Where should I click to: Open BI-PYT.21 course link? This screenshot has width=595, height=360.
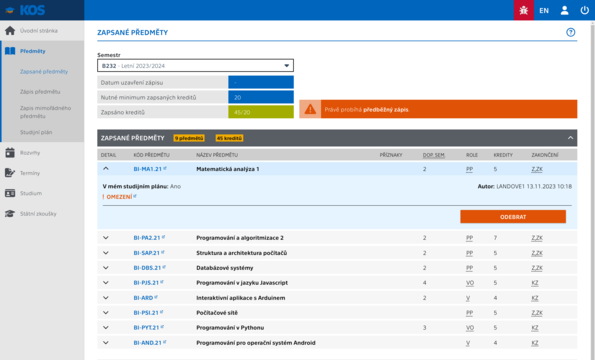[148, 327]
